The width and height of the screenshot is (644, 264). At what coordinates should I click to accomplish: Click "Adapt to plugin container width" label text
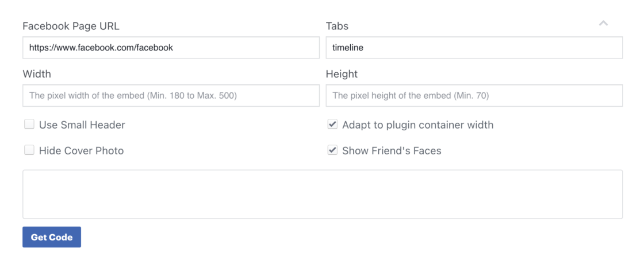tap(417, 125)
